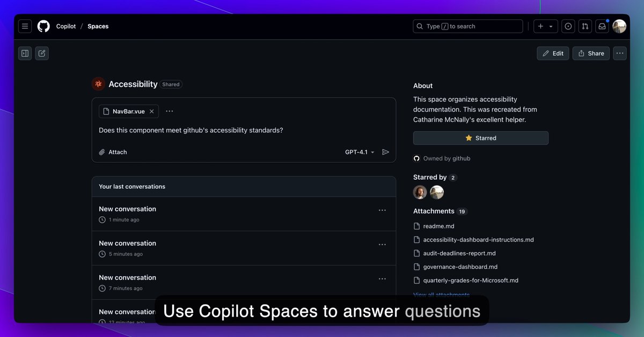Click the Accessibility space logo
This screenshot has height=337, width=644.
point(98,84)
